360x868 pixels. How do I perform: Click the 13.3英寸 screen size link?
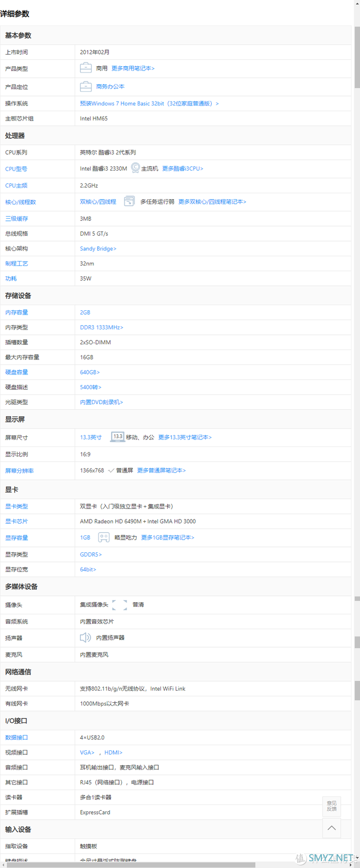(91, 437)
